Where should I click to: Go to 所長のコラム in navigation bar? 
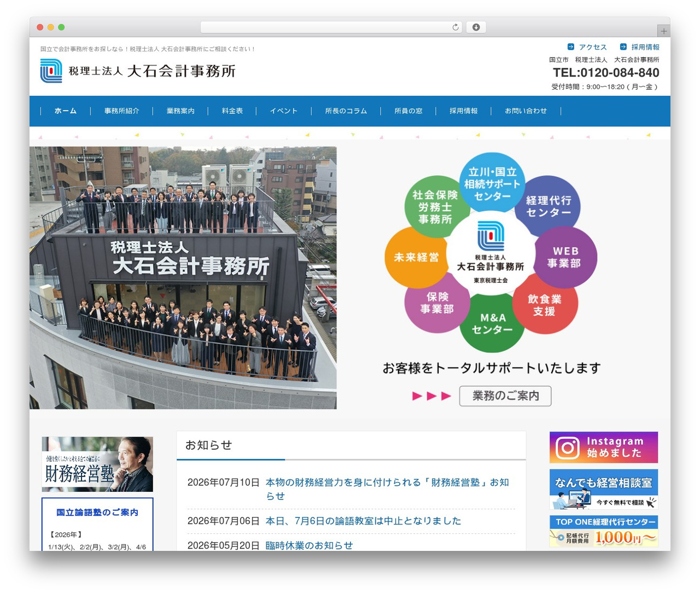click(x=346, y=111)
